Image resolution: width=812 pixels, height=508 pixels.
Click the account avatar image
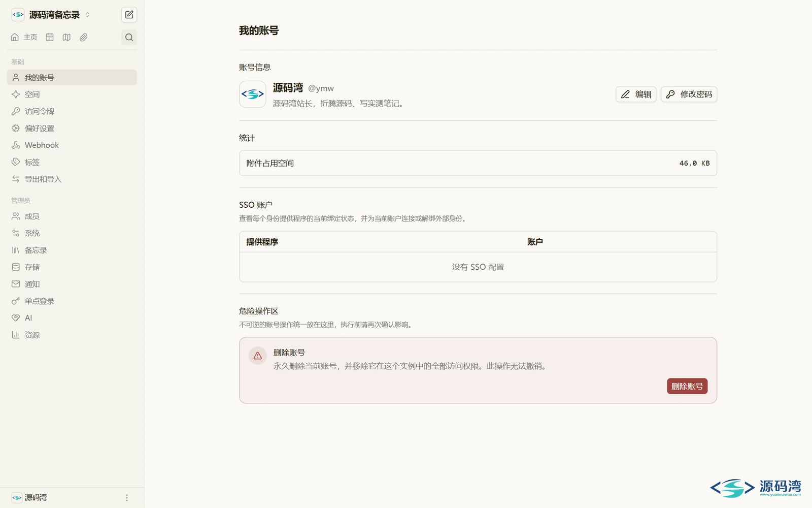[x=253, y=94]
